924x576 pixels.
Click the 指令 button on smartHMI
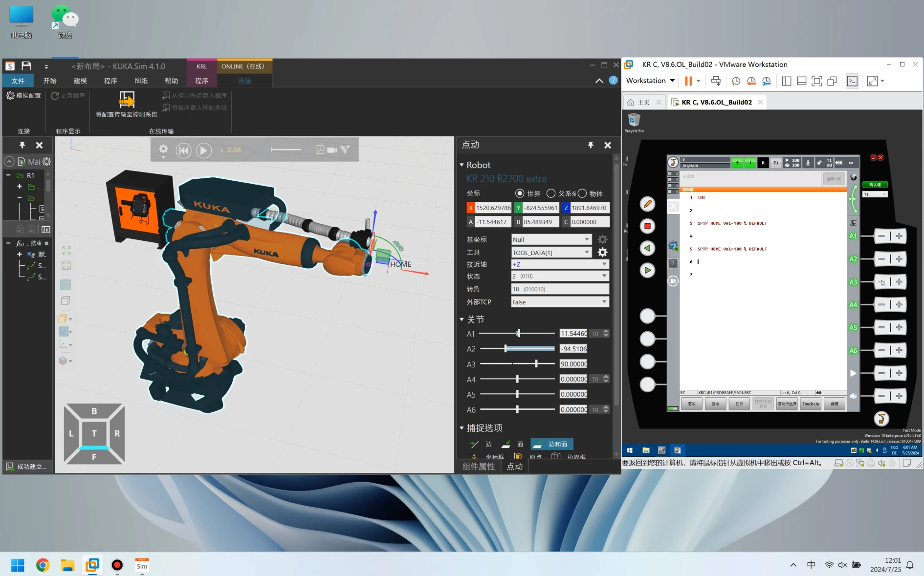[x=715, y=404]
